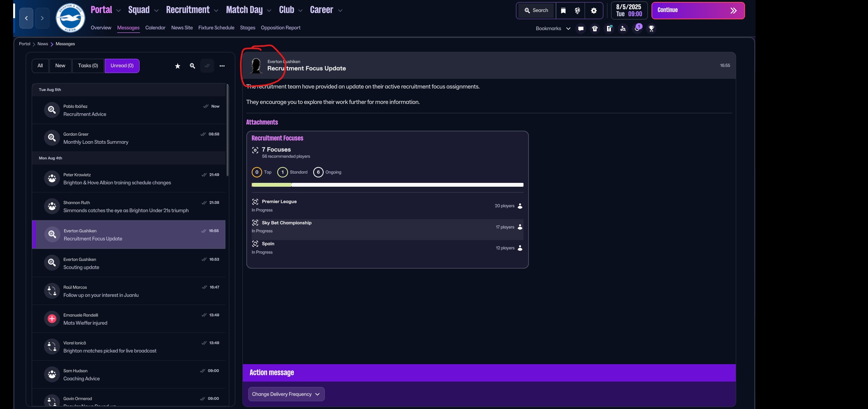Open the world globe icon in top bar
This screenshot has height=409, width=868.
tap(577, 10)
